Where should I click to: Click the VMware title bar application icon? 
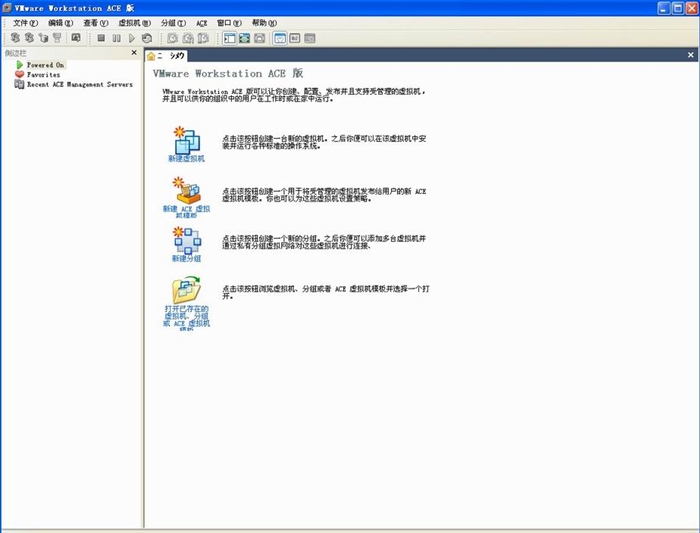coord(7,8)
